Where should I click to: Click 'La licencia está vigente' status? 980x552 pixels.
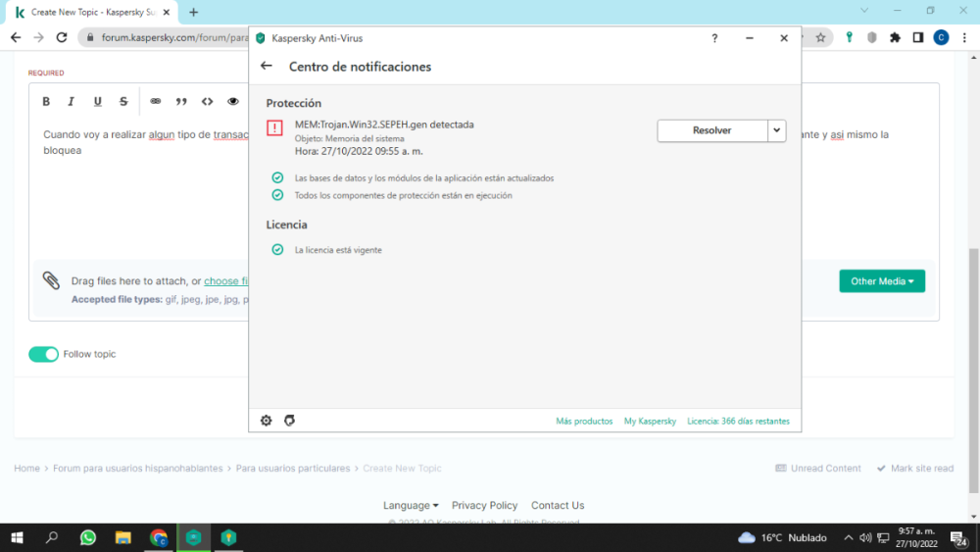(338, 250)
